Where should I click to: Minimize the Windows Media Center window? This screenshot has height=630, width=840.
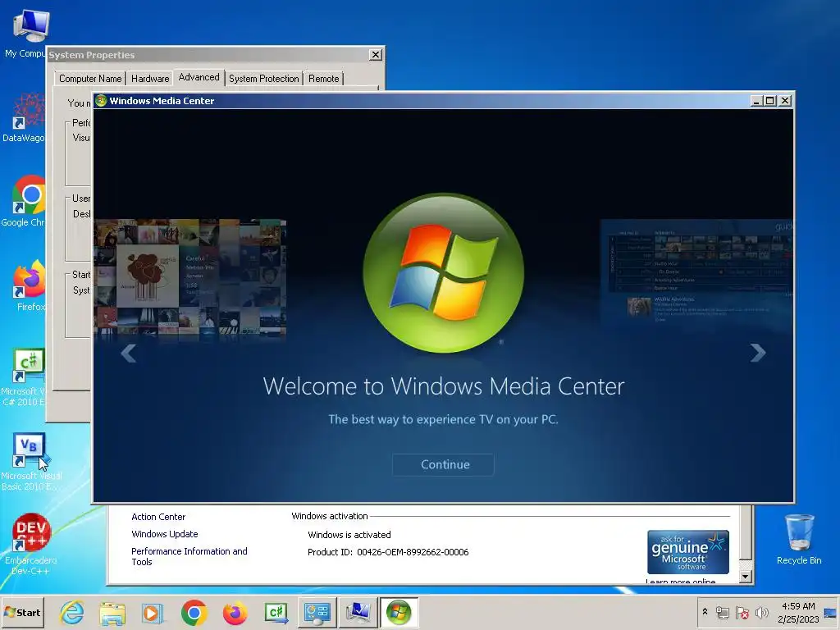(756, 101)
